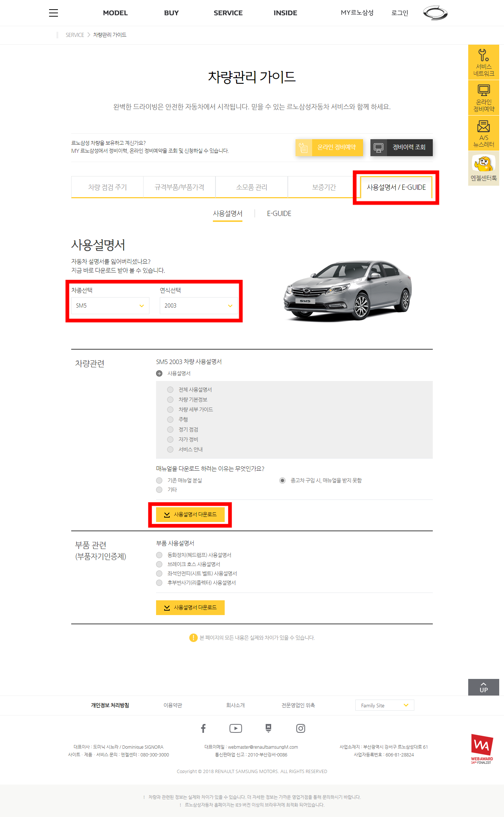This screenshot has width=504, height=817.
Task: Click the Renault Samsung logo
Action: 435,13
